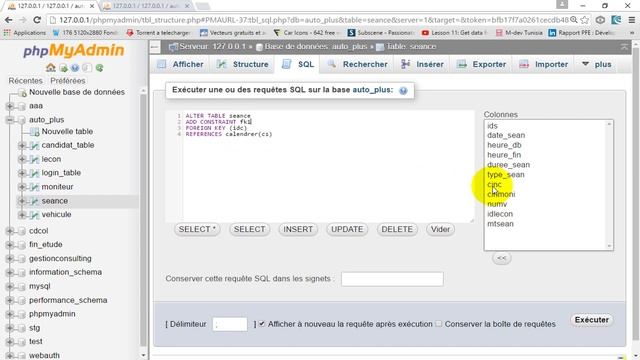This screenshot has height=360, width=640.
Task: Open Préférées link in sidebar
Action: pyautogui.click(x=68, y=81)
